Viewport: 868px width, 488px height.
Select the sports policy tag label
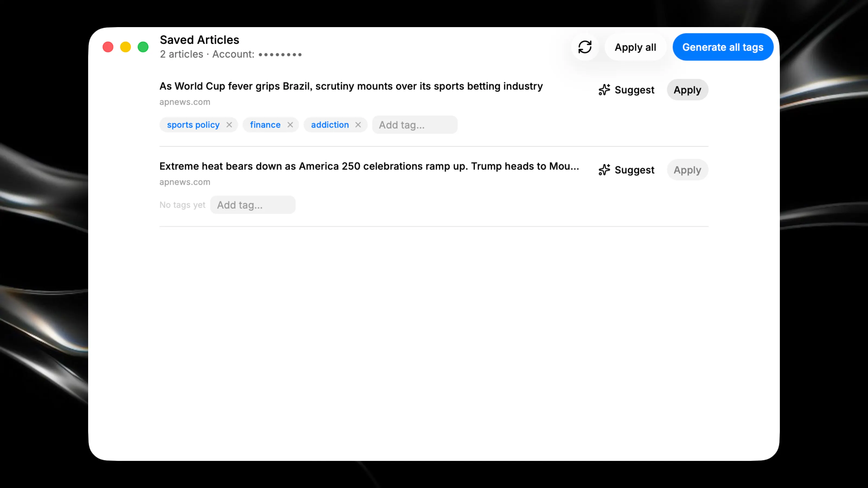pos(193,125)
